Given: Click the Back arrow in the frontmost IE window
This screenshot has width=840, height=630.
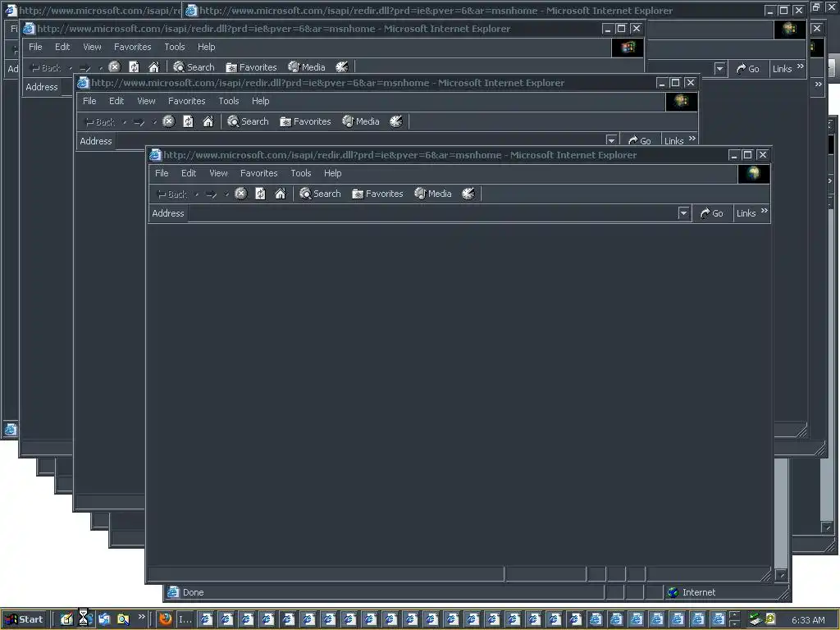Looking at the screenshot, I should [x=171, y=194].
